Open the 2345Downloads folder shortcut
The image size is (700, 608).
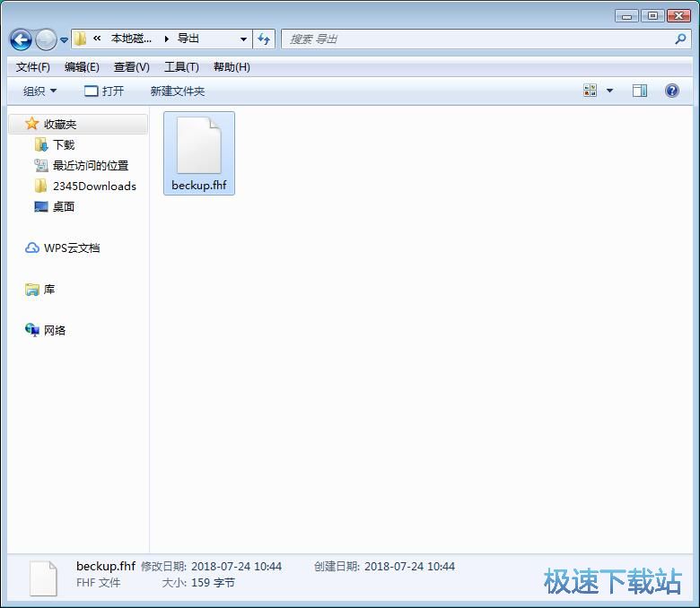tap(94, 186)
